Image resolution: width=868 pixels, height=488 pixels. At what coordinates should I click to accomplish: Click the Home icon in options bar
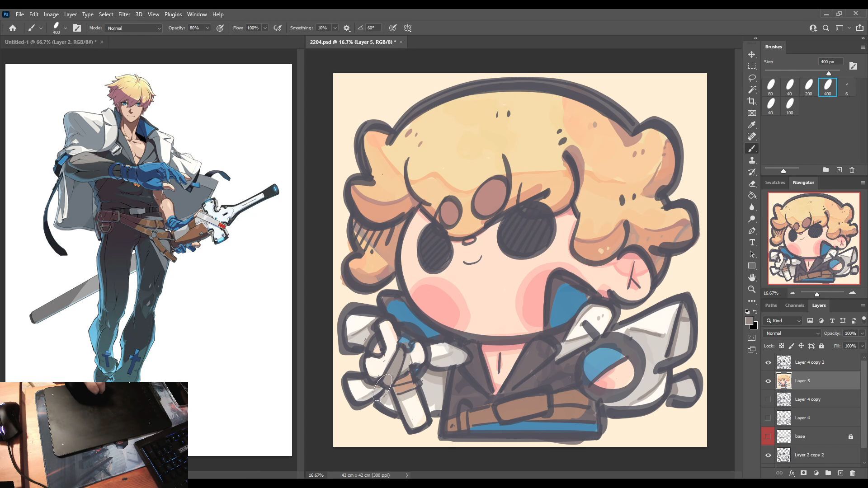(x=13, y=28)
